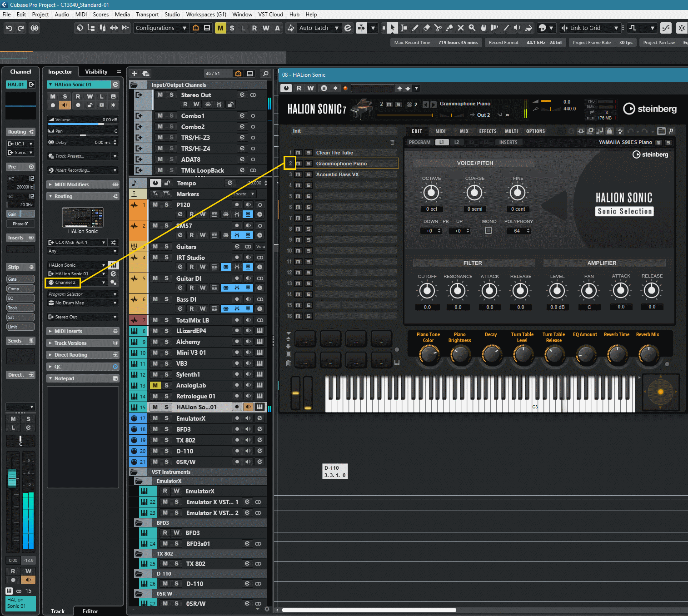
Task: Click the HALion plug-in power button
Action: pos(286,88)
